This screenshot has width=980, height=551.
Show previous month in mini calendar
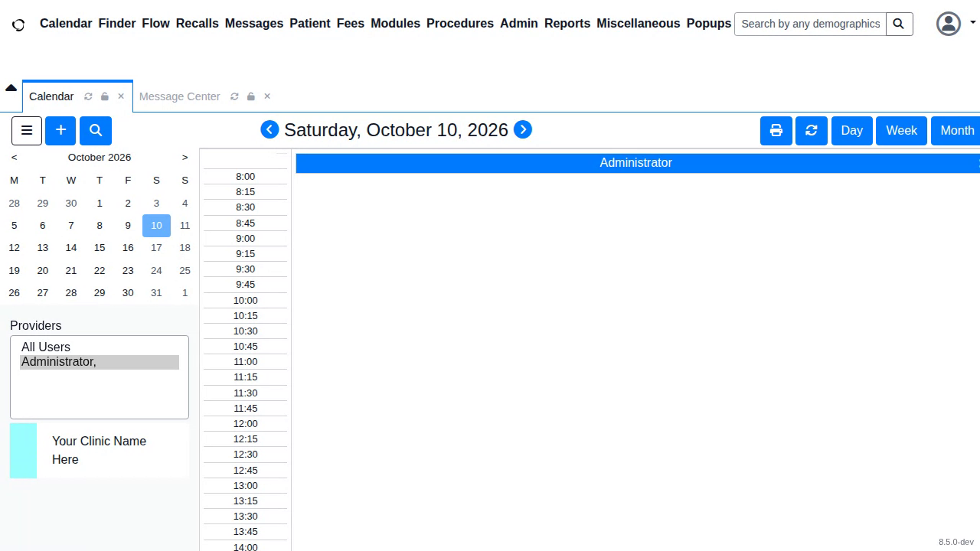click(x=15, y=158)
